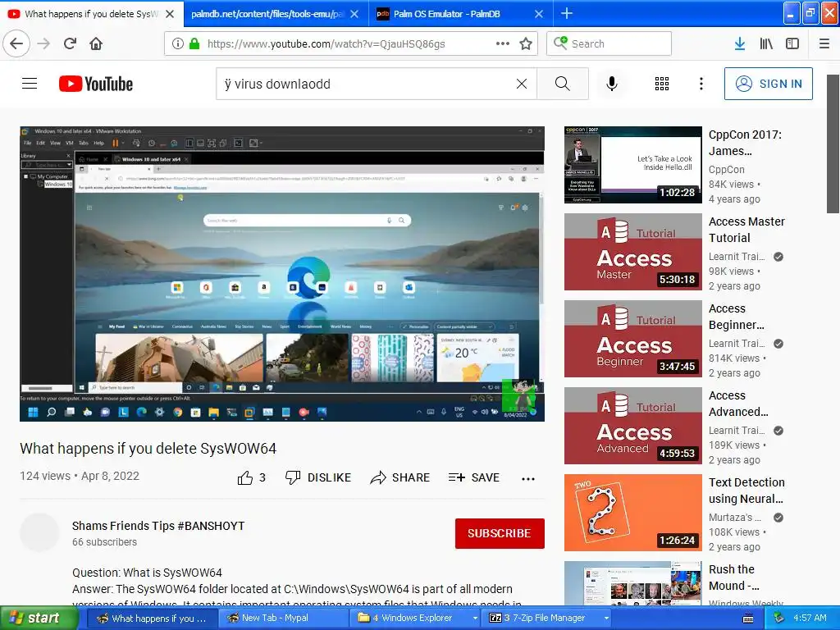
Task: Switch to palmdb.net files tab
Action: (267, 14)
